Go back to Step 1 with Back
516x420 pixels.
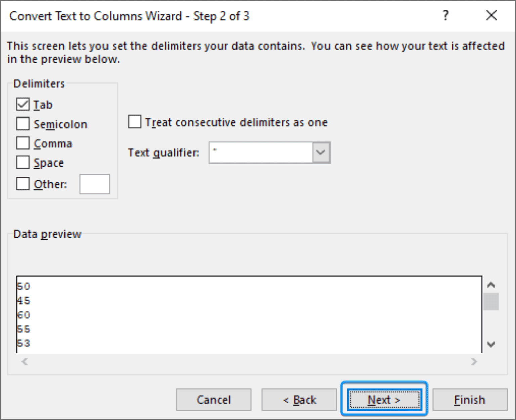[x=299, y=400]
